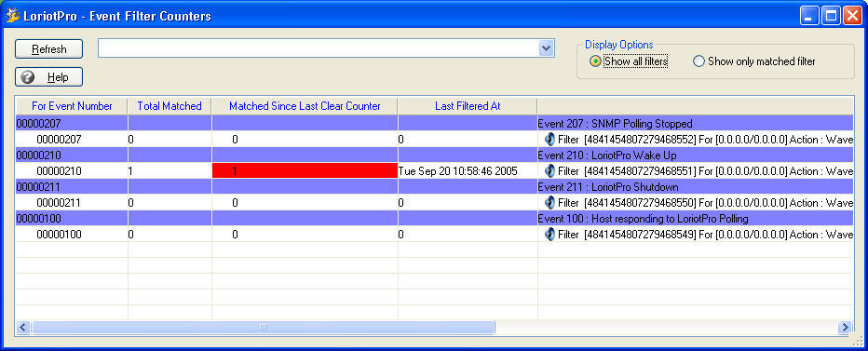This screenshot has height=351, width=868.
Task: Click the filter icon in row 00000211
Action: [x=549, y=203]
